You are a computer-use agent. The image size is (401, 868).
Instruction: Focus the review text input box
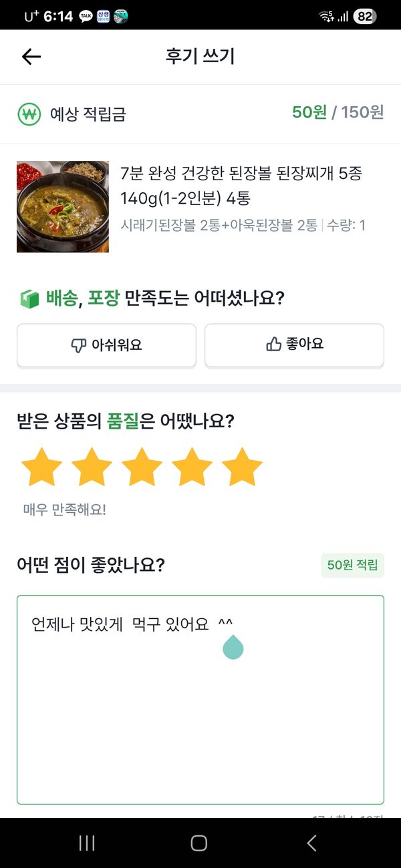click(x=200, y=721)
